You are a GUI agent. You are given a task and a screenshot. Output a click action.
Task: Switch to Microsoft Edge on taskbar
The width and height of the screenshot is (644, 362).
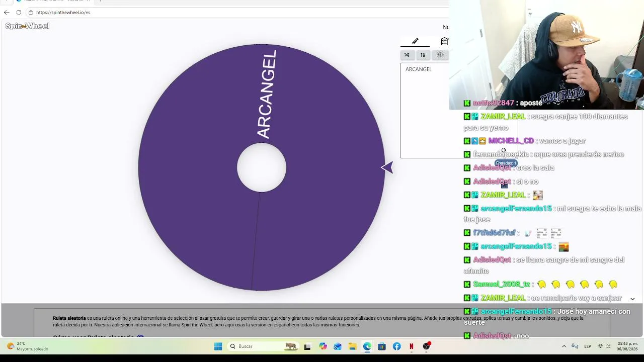click(367, 346)
